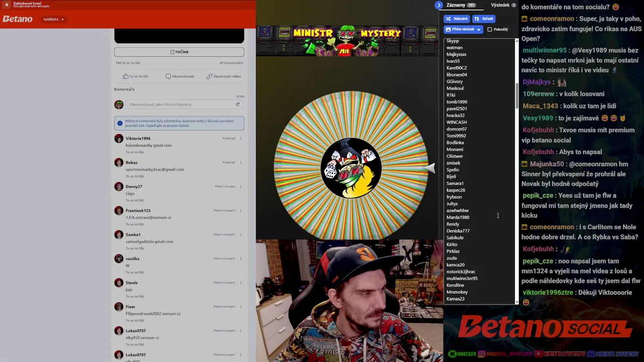The image size is (644, 362).
Task: Click Fiam's avatar
Action: [x=119, y=307]
